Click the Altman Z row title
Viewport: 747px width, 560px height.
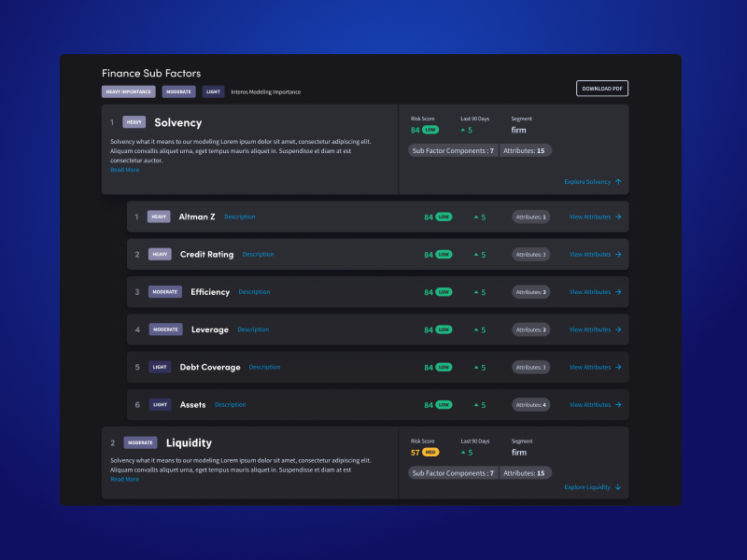[x=197, y=217]
